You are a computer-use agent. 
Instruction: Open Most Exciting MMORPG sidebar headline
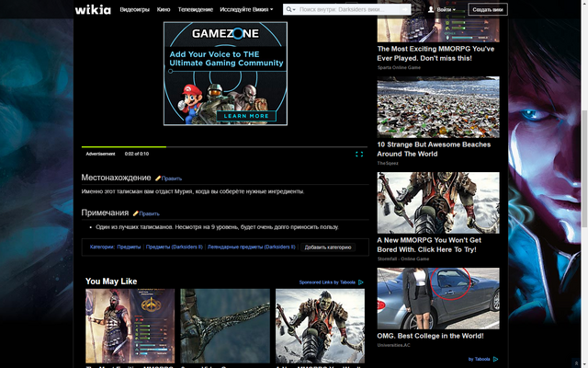tap(435, 53)
